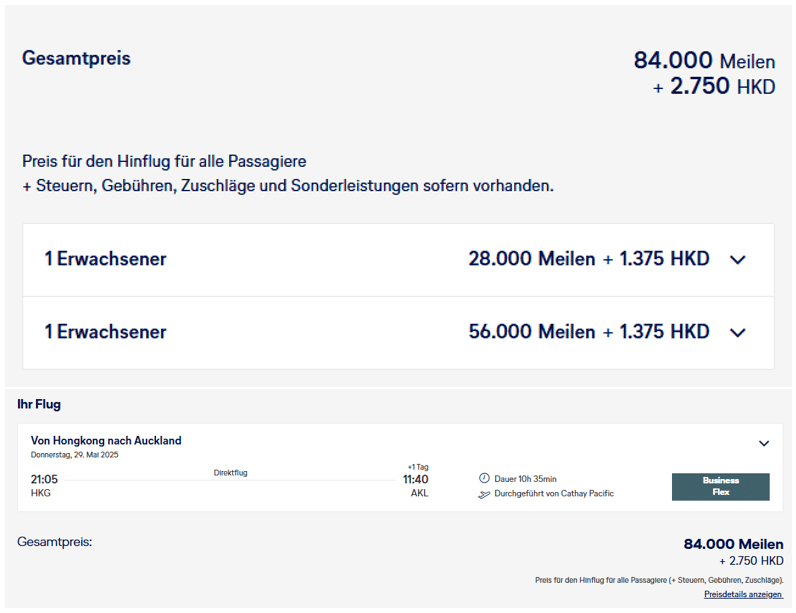The width and height of the screenshot is (796, 613).
Task: Click the HKG airport code
Action: coord(41,493)
